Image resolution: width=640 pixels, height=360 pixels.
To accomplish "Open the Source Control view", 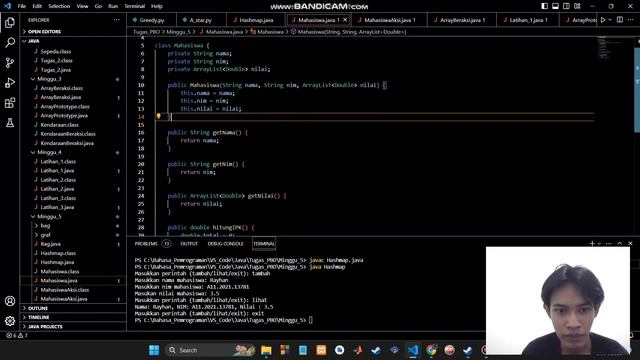I will (x=10, y=62).
